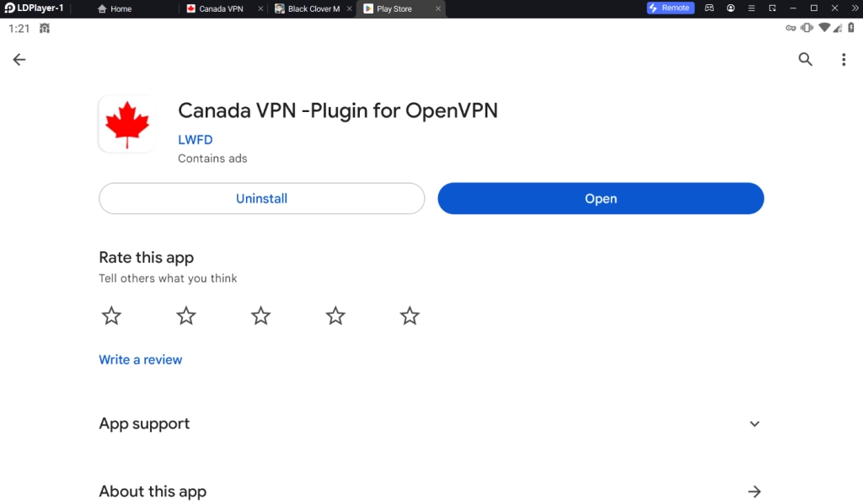Open the three-dot more options menu

coord(844,60)
